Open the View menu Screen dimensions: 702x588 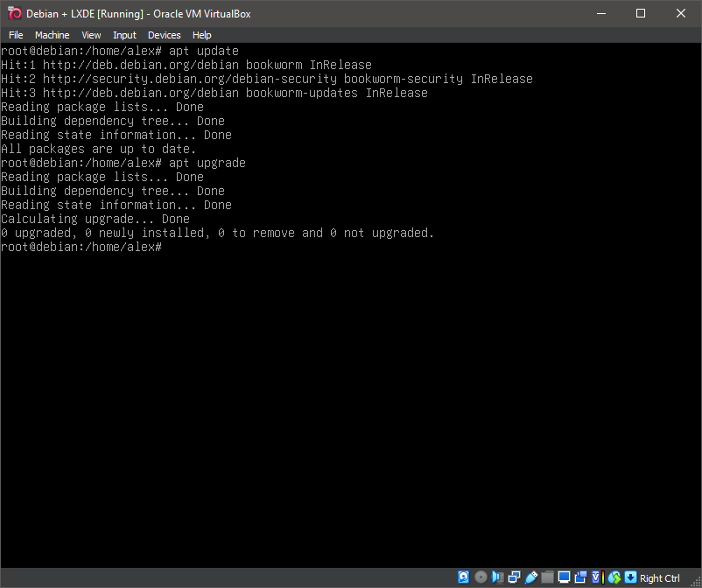tap(91, 35)
